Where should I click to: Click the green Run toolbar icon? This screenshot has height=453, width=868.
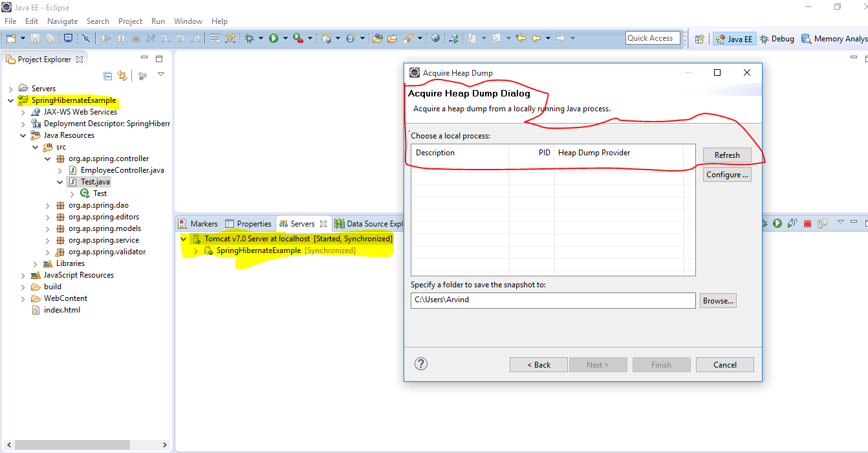274,38
